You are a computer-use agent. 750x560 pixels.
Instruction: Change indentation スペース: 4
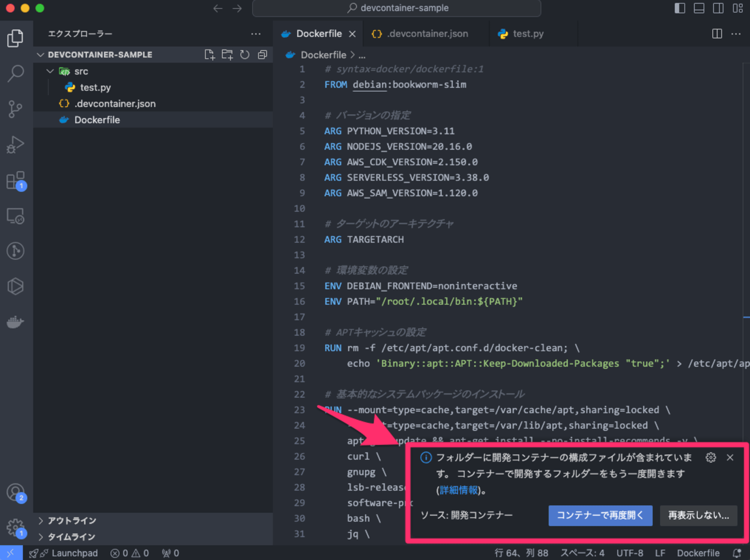pos(582,553)
